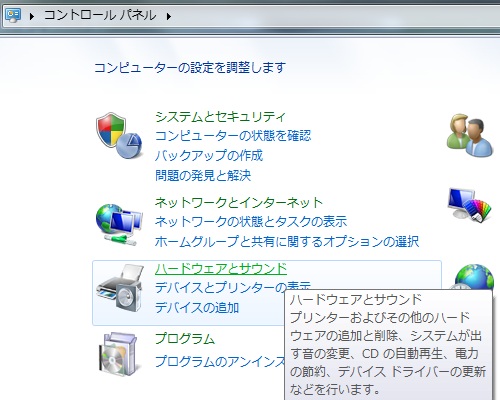
Task: Open the Network and Internet globe icon
Action: [119, 225]
